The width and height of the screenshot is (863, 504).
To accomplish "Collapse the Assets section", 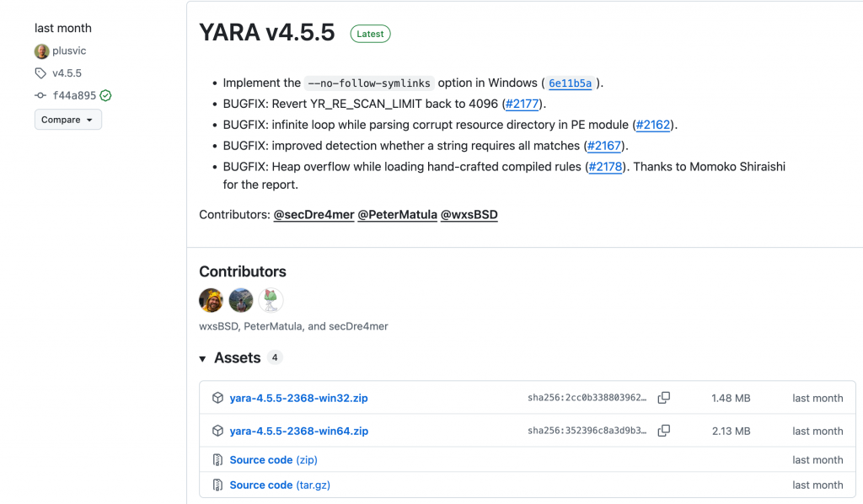I will click(202, 358).
